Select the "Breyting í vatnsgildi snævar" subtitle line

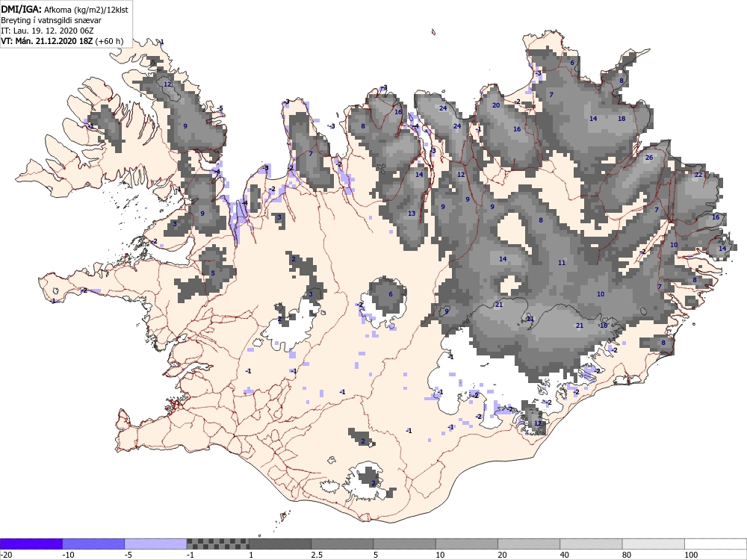coord(51,20)
